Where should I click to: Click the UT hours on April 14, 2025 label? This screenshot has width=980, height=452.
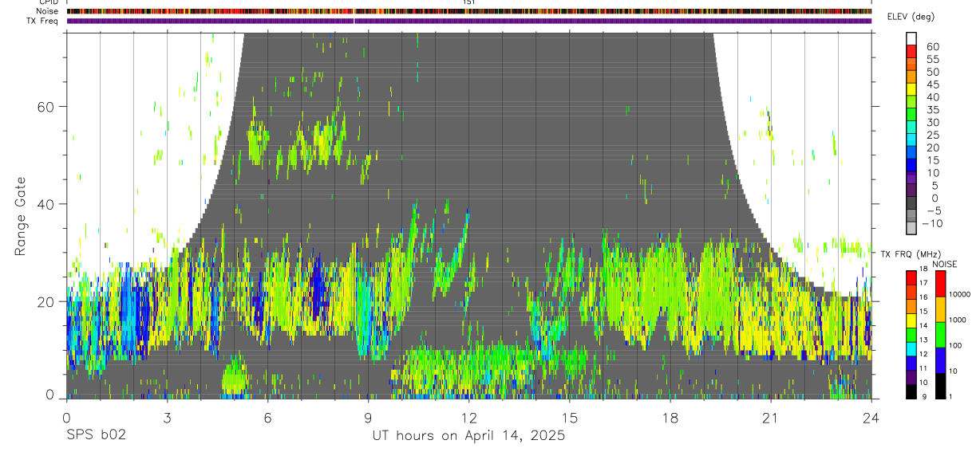tap(468, 436)
